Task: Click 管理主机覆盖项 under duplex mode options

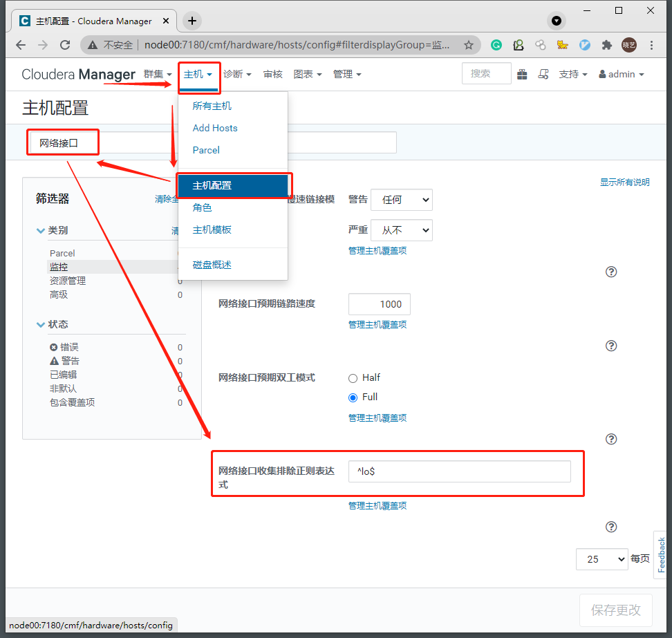Action: 377,417
